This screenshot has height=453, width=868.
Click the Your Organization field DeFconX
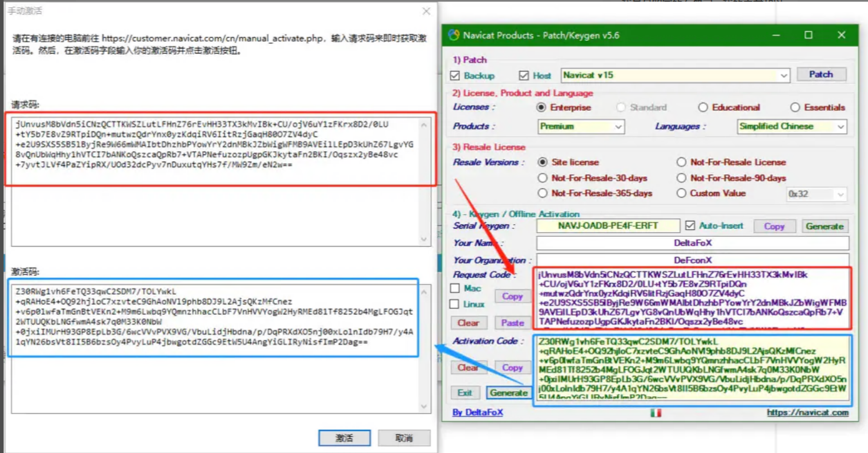tap(693, 260)
